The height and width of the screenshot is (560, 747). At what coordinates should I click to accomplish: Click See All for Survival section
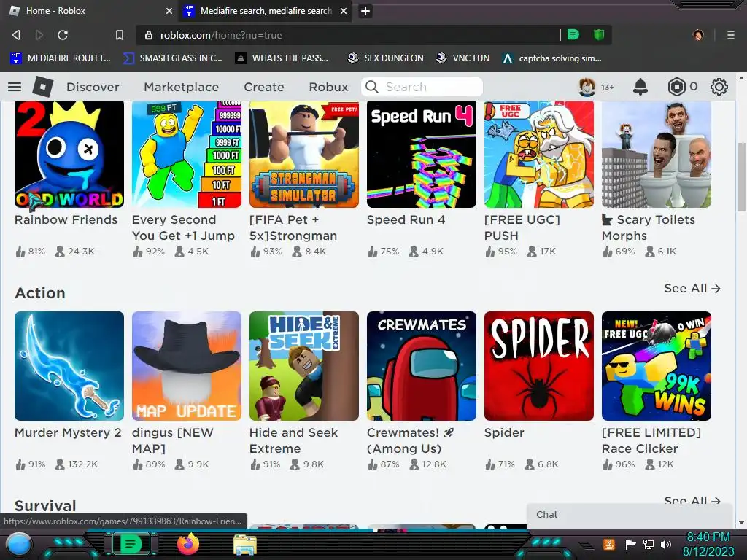[692, 500]
